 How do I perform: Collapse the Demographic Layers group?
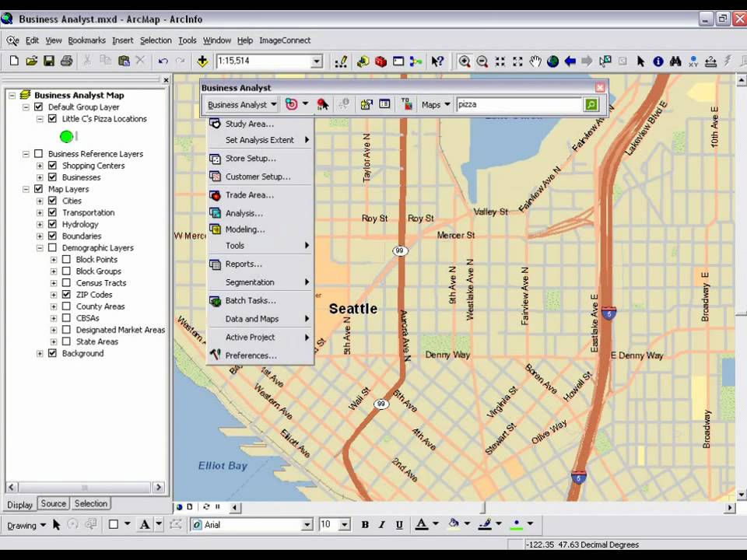[40, 247]
